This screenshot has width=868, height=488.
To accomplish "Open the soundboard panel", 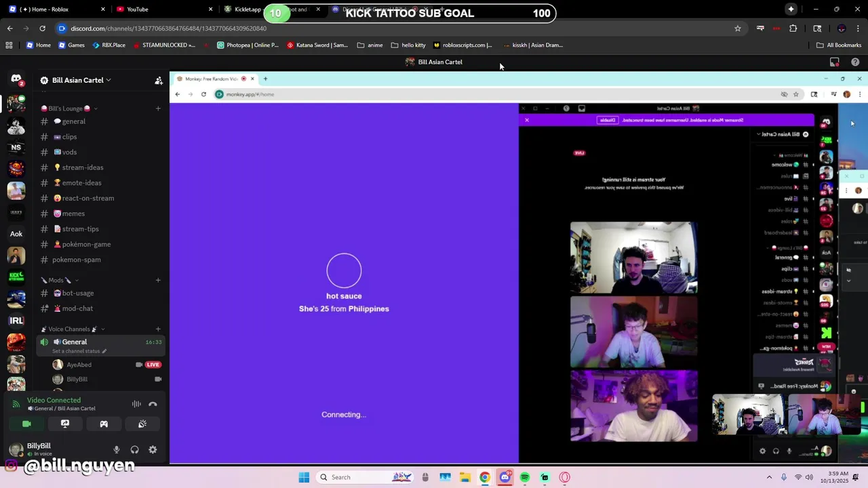I will 142,424.
